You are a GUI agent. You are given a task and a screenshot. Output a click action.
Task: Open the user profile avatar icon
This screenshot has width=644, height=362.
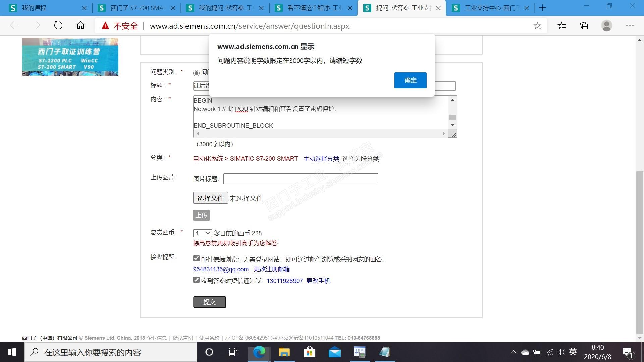pos(606,26)
